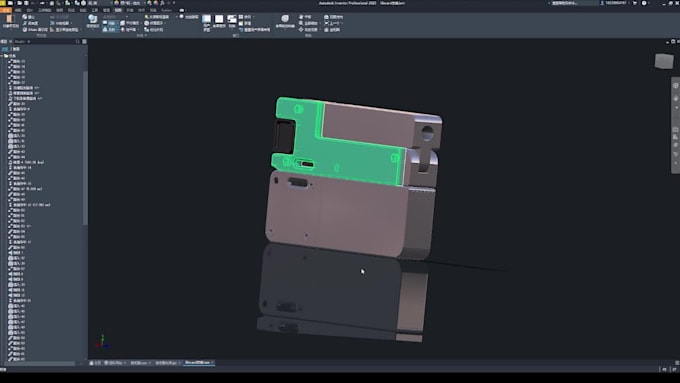Return to Home View
The image size is (680, 383).
tap(332, 29)
